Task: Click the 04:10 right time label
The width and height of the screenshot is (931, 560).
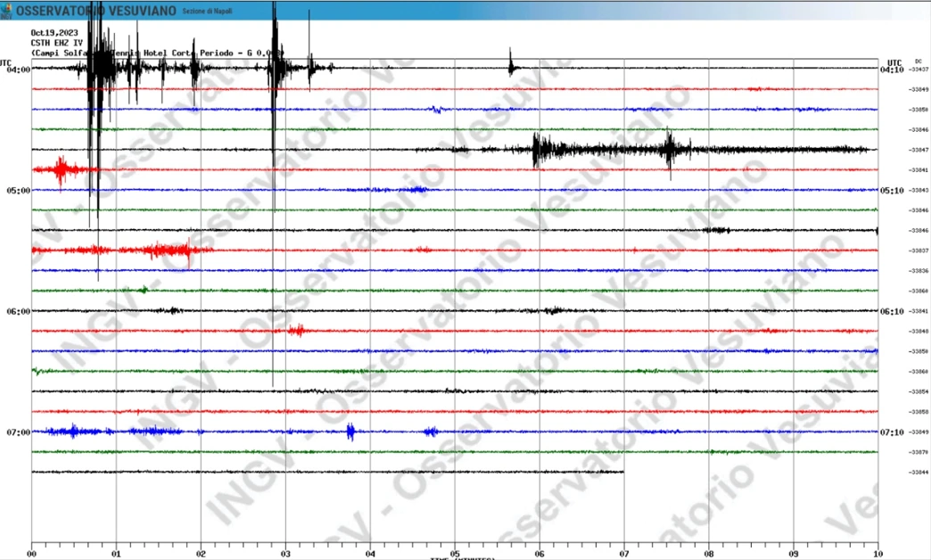Action: (x=892, y=69)
